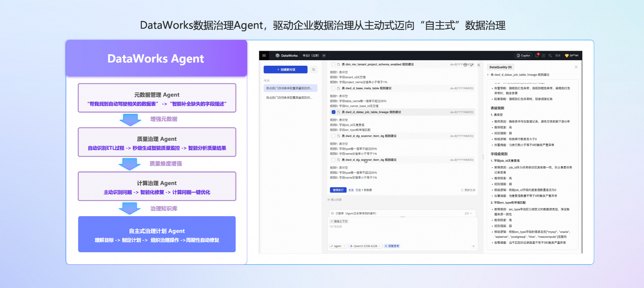The image size is (644, 288).
Task: Tick the dim_mc_tenant_project_schema_enabled rule checkbox
Action: point(334,64)
